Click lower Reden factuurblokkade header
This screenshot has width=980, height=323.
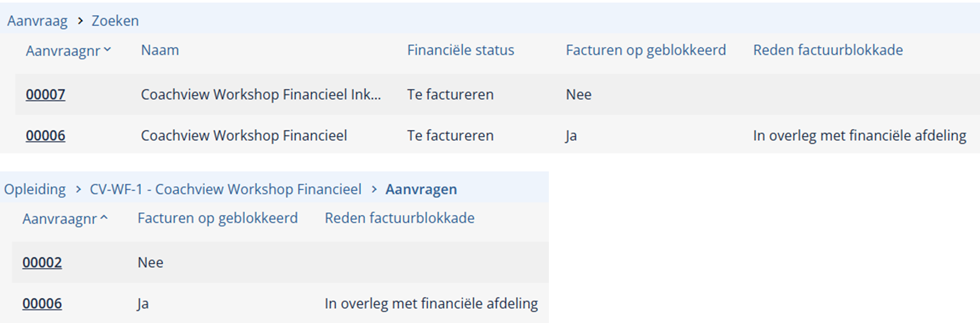[400, 218]
